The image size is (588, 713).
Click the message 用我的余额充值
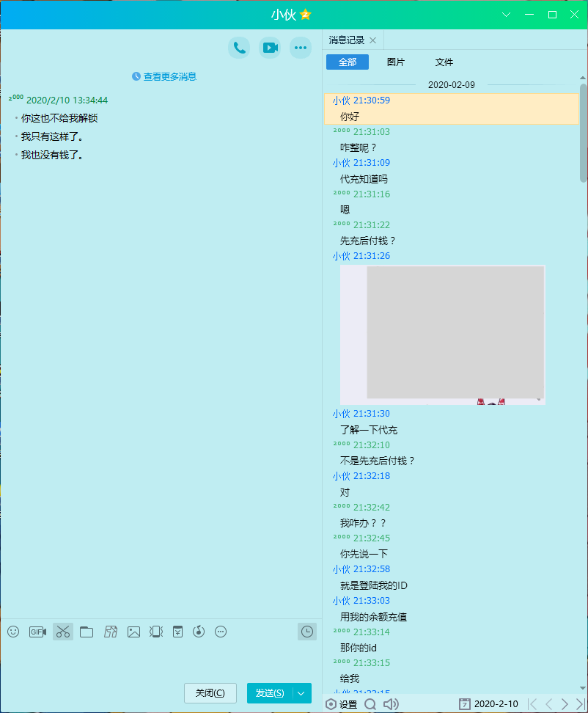pyautogui.click(x=373, y=617)
